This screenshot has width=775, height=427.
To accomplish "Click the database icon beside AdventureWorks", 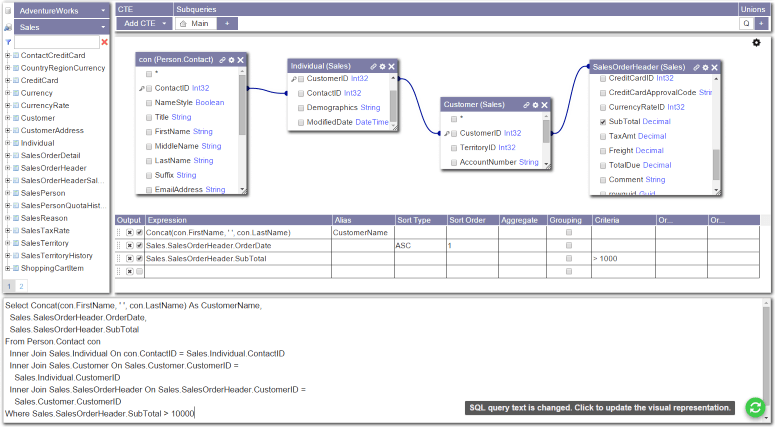I will tap(8, 10).
